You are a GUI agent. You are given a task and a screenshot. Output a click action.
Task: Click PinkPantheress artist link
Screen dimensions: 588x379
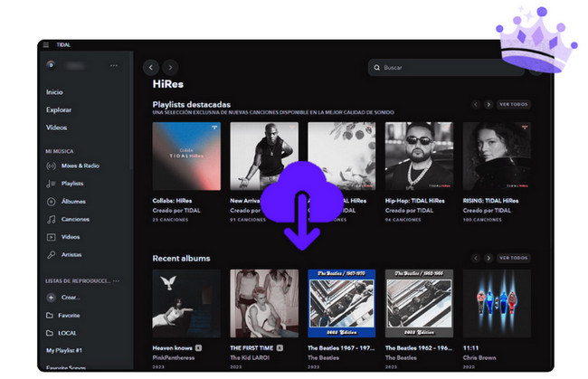point(174,357)
